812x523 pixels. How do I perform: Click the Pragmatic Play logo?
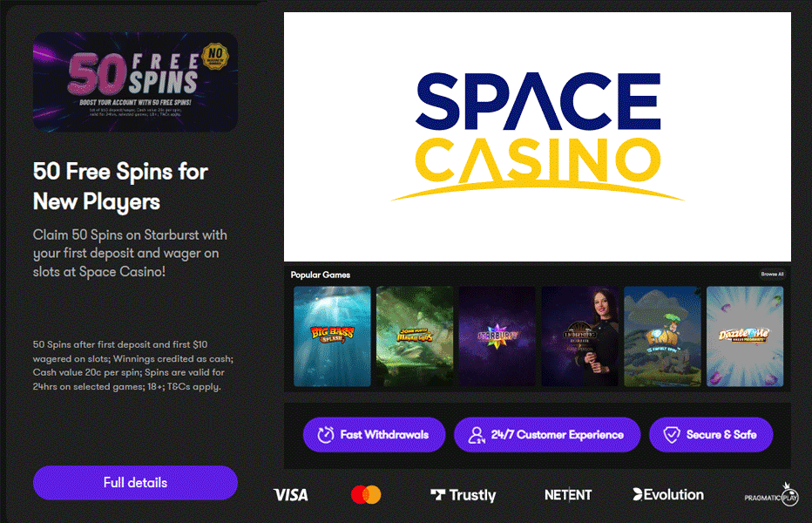pyautogui.click(x=771, y=495)
